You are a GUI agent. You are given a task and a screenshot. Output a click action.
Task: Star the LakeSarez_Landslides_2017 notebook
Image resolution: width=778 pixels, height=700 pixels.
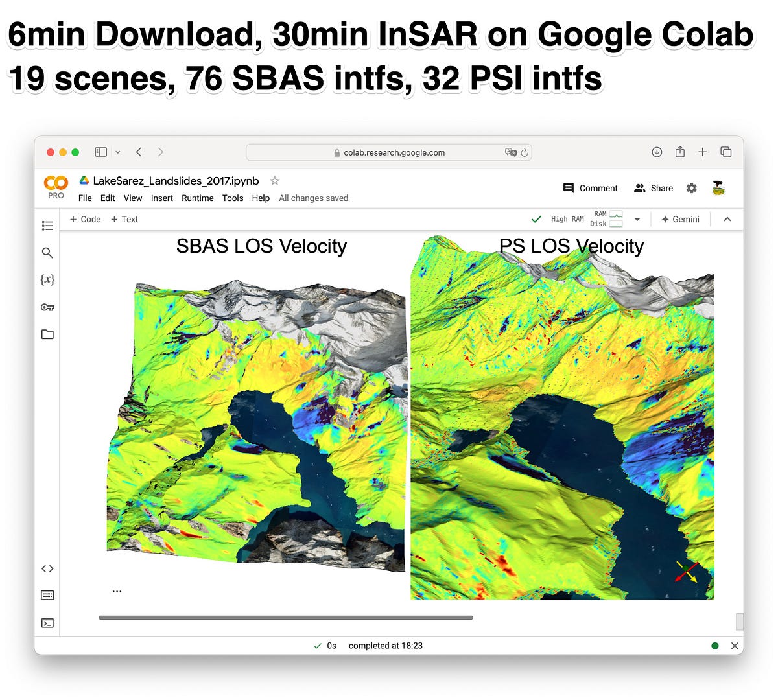tap(275, 181)
